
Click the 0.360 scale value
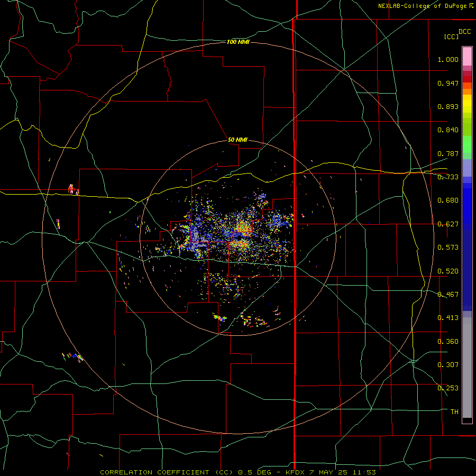tap(448, 342)
